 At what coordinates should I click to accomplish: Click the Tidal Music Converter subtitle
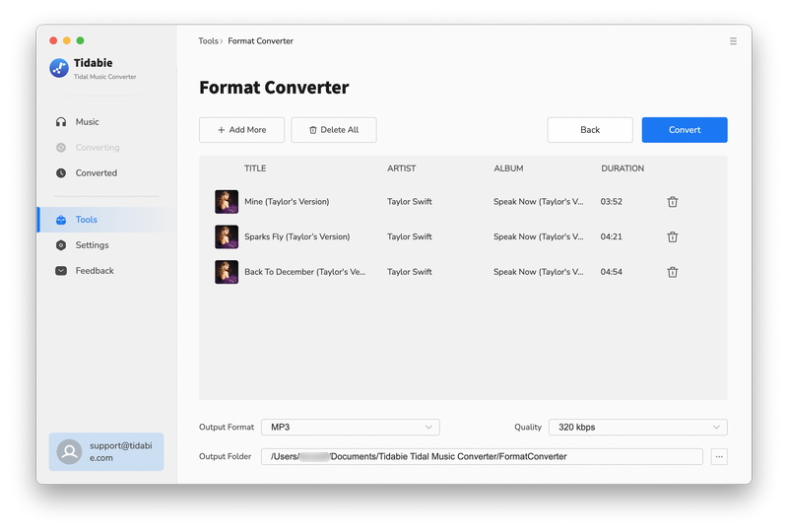(105, 77)
